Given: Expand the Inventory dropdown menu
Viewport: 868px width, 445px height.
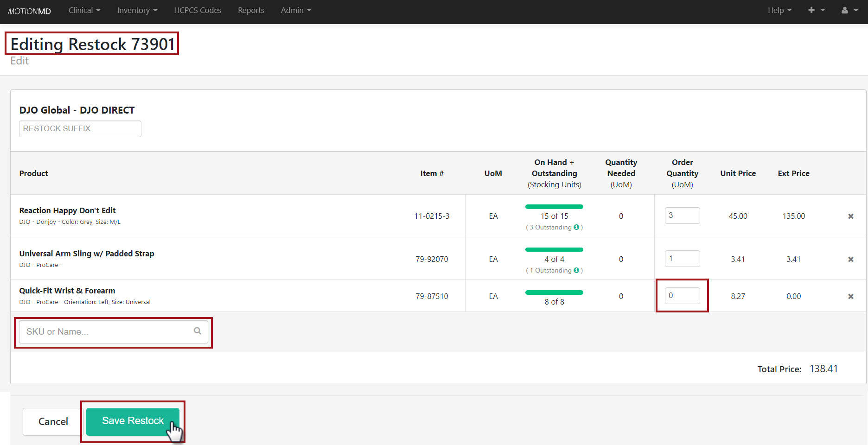Looking at the screenshot, I should (137, 10).
